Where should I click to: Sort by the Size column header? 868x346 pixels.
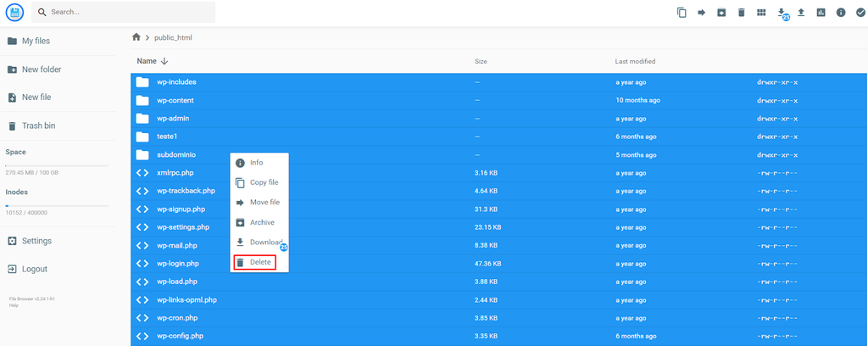coord(481,61)
